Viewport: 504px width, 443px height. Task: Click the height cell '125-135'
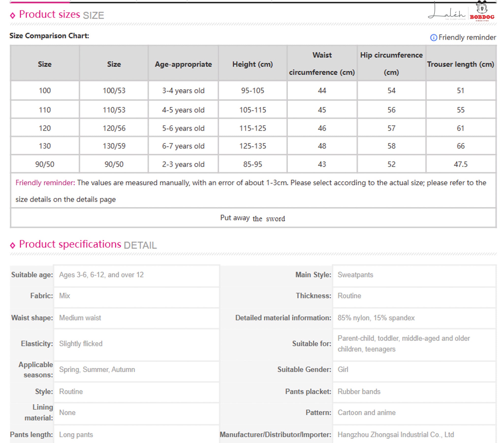pos(252,146)
